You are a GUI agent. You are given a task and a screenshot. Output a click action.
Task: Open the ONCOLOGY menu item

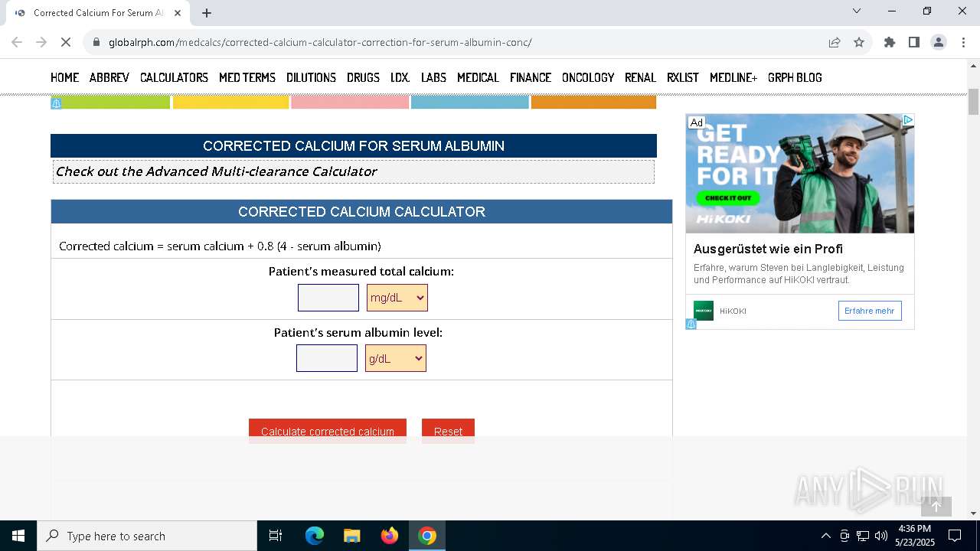[588, 77]
